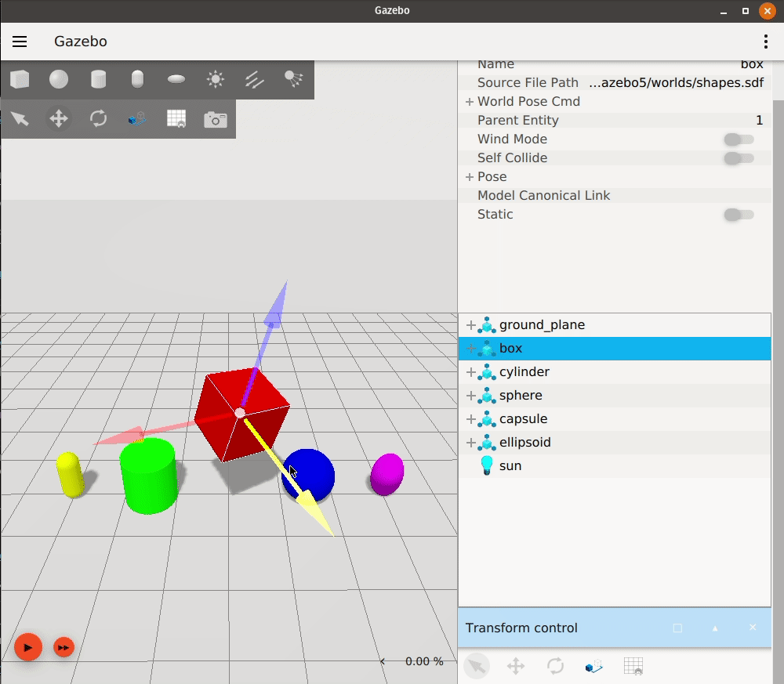Enable the Self Collide switch
Screen dimensions: 784x684
tap(738, 158)
